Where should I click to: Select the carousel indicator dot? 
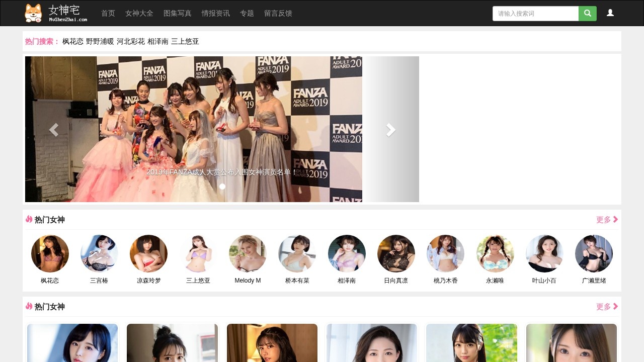pyautogui.click(x=222, y=187)
